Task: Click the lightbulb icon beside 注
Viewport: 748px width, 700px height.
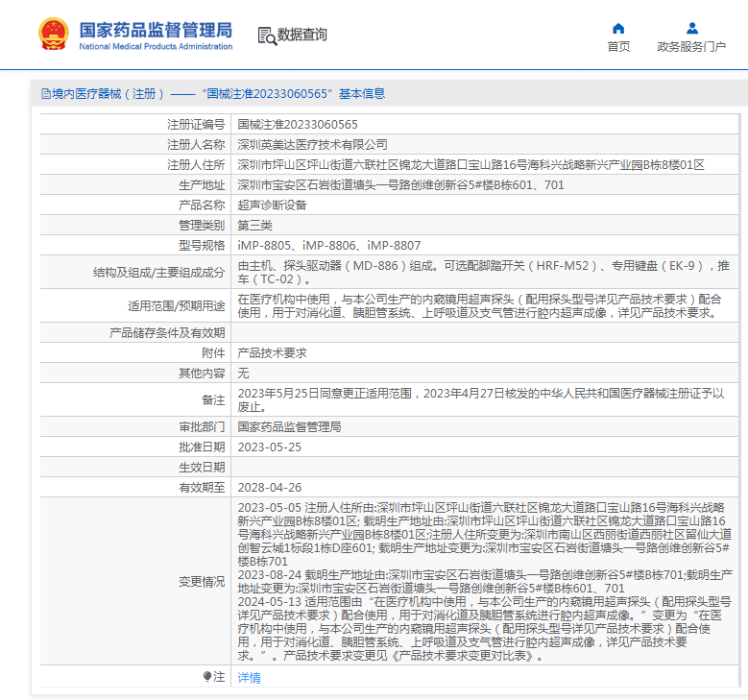Action: coord(207,676)
